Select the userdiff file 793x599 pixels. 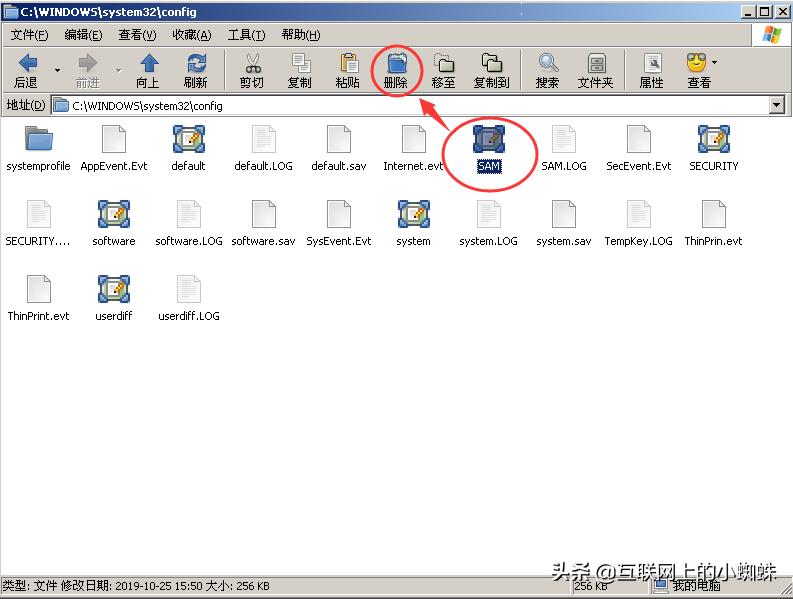[114, 298]
